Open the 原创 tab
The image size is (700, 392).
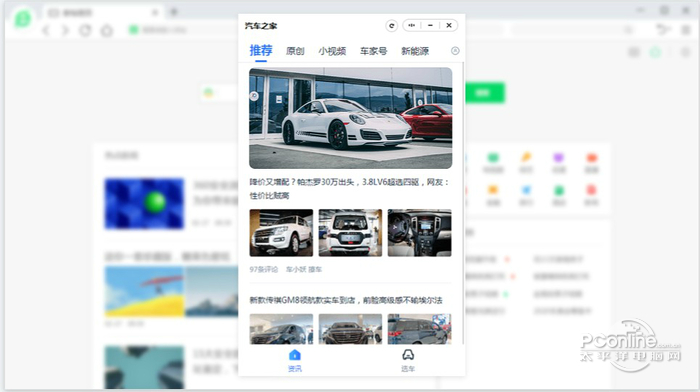(295, 51)
